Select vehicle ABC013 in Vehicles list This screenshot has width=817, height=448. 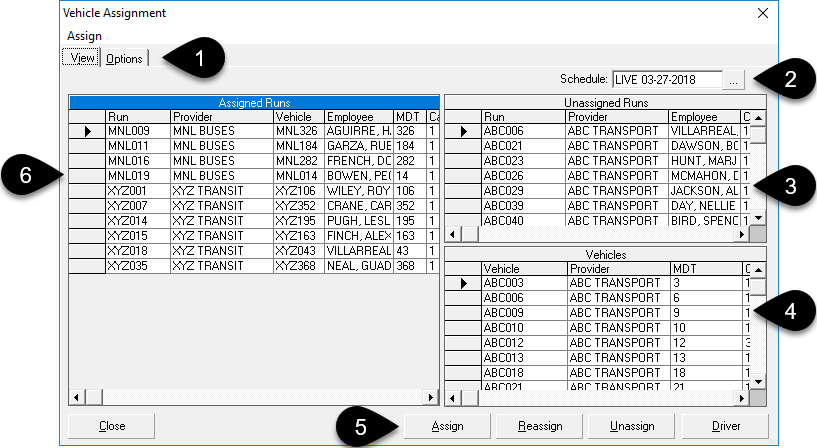point(524,358)
